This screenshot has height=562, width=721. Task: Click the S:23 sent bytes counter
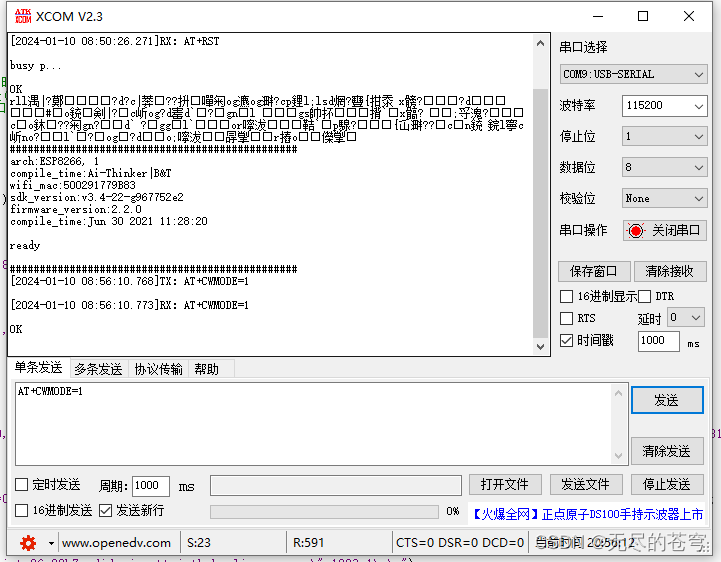[x=199, y=543]
